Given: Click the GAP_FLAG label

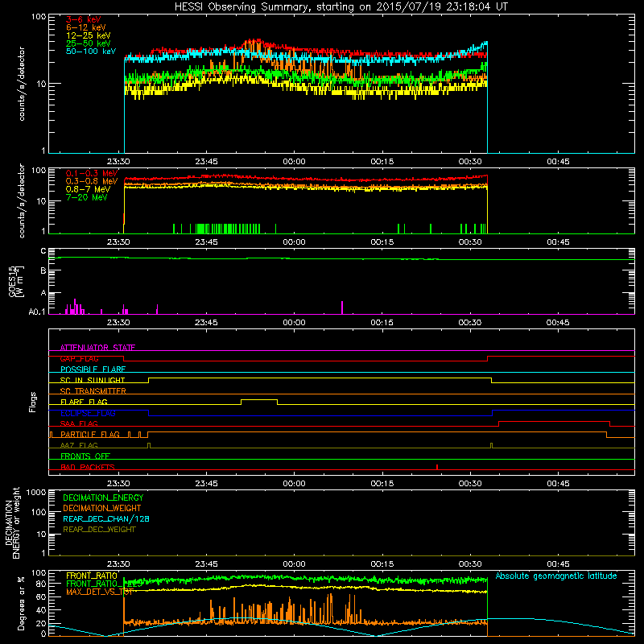Looking at the screenshot, I should pyautogui.click(x=79, y=358).
